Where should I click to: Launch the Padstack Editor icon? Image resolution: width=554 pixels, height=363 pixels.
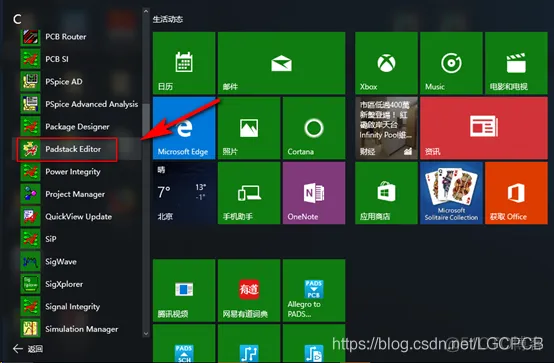30,149
